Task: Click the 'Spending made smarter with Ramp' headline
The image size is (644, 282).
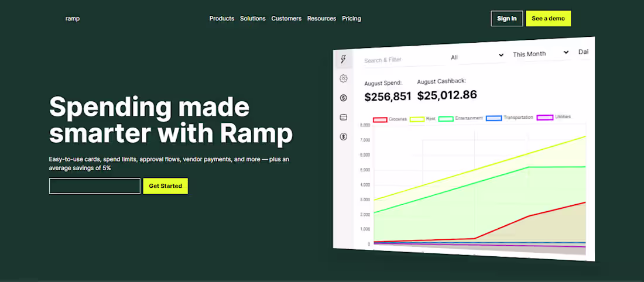Action: (x=171, y=121)
